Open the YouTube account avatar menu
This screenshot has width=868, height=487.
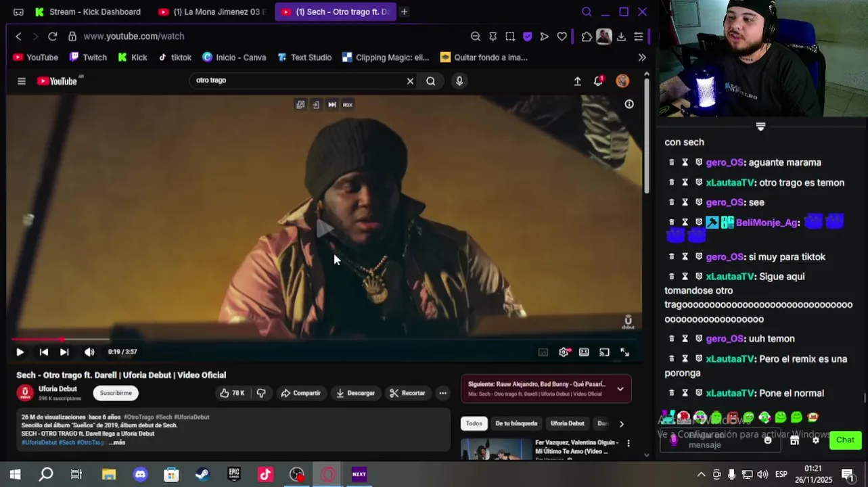point(622,81)
